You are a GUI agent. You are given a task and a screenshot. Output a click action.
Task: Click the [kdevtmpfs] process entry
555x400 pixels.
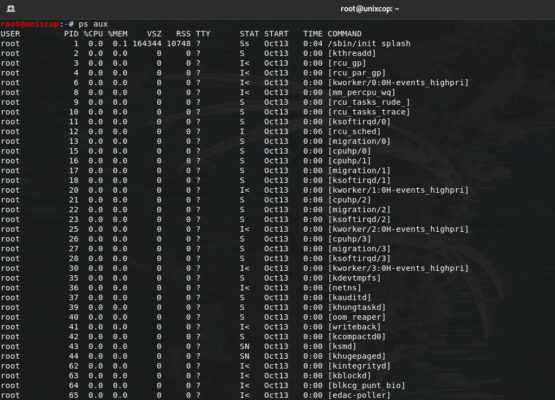point(354,278)
